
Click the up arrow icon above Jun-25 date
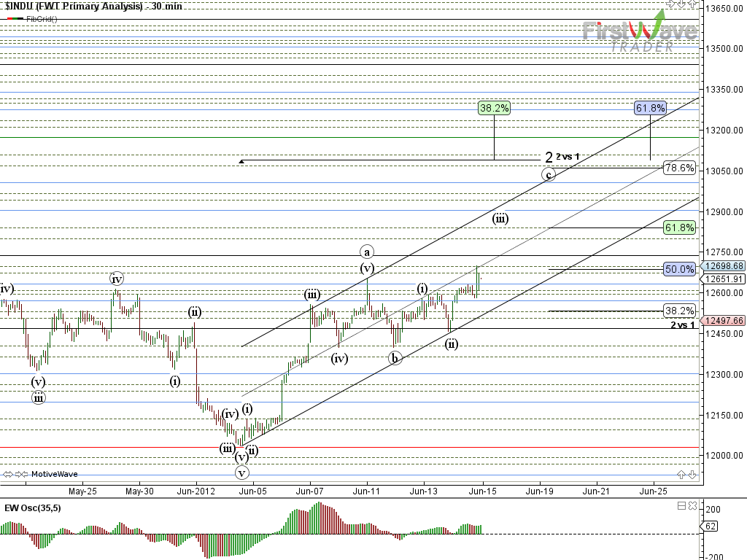pyautogui.click(x=682, y=474)
